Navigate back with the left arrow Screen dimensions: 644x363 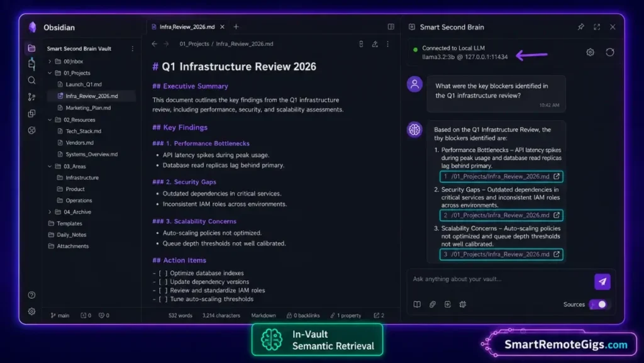(155, 44)
